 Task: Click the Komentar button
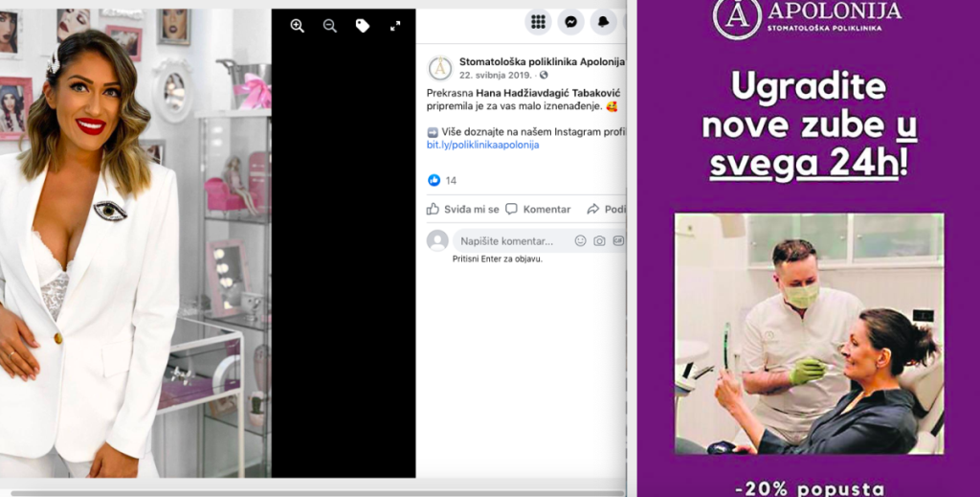tap(538, 210)
